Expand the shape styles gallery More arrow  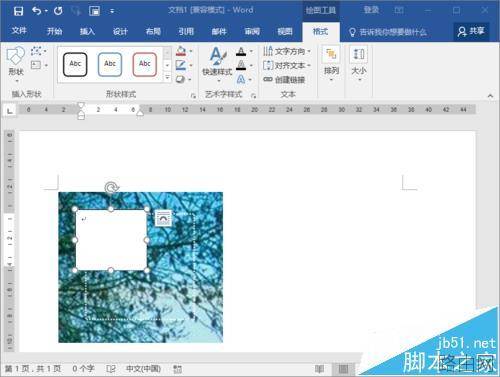pos(167,78)
